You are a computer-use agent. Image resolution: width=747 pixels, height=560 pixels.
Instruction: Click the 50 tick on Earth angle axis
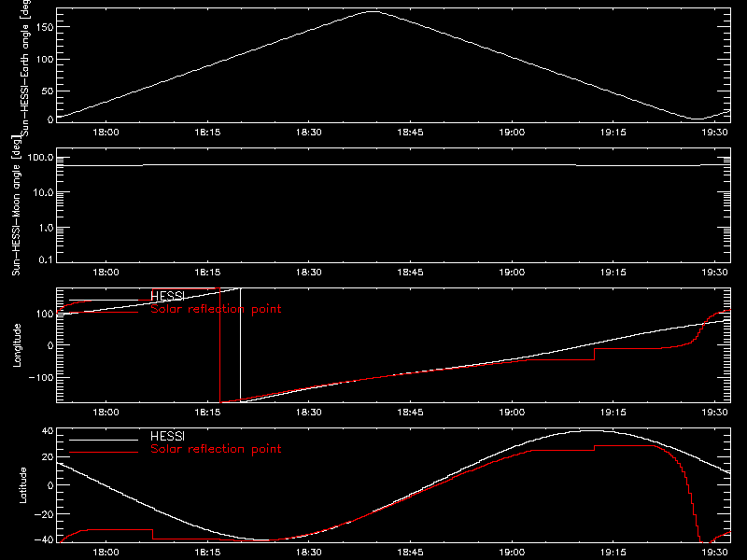[48, 91]
